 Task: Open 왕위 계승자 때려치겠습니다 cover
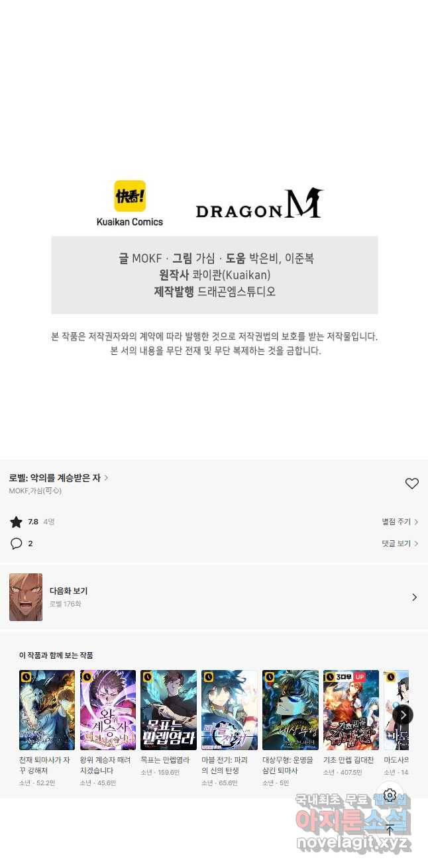[108, 710]
